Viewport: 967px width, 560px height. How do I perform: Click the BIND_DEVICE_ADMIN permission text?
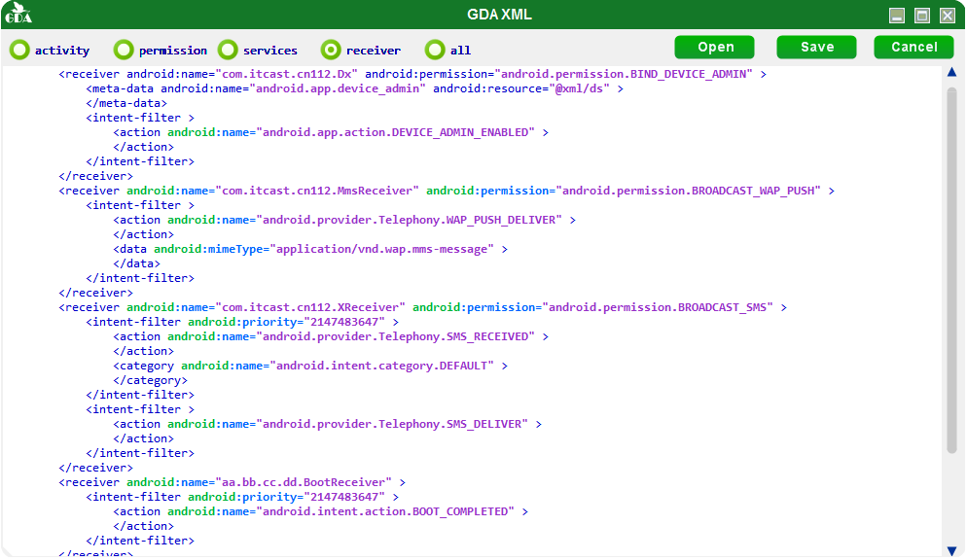tap(627, 74)
